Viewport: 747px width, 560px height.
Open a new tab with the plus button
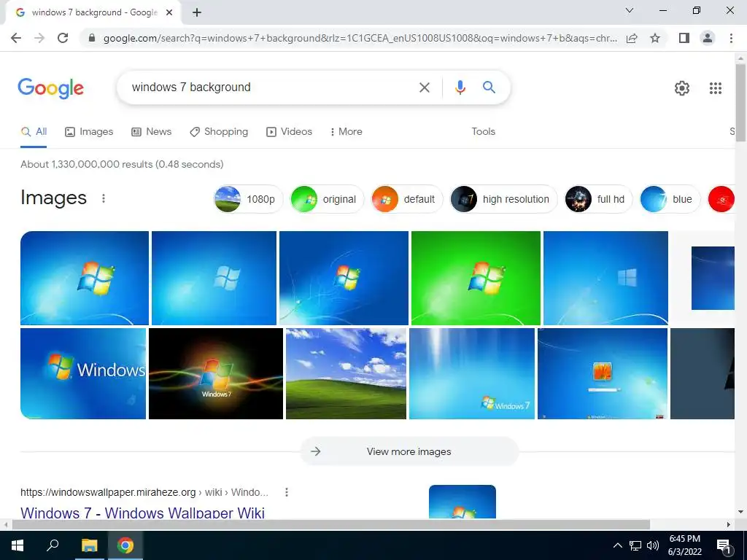point(197,12)
